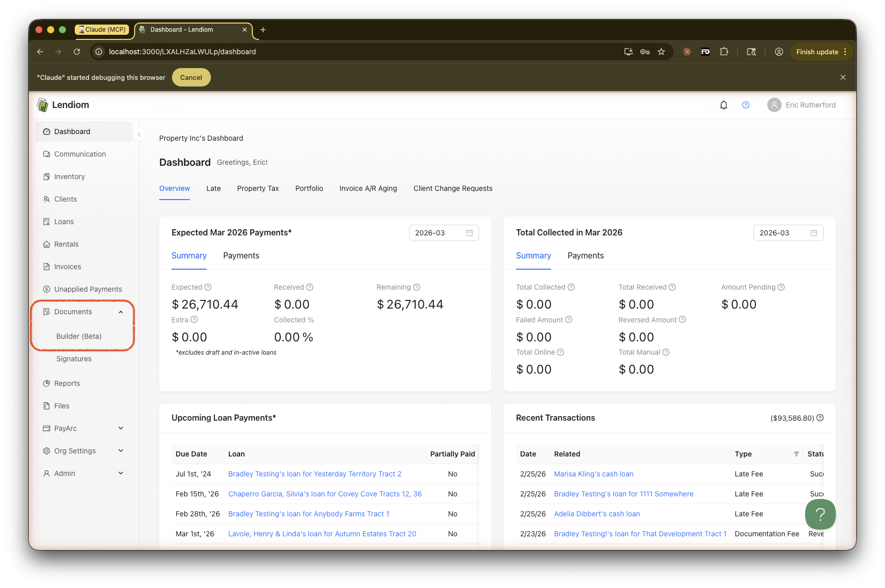Screen dimensions: 885x588
Task: Open a new browser tab
Action: pos(263,30)
